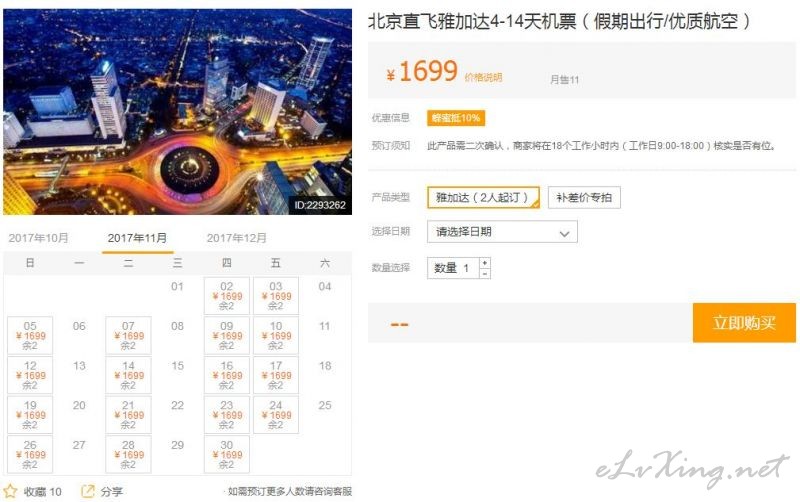Click the unavailable date 15 in calendar
The height and width of the screenshot is (502, 800).
tap(177, 366)
